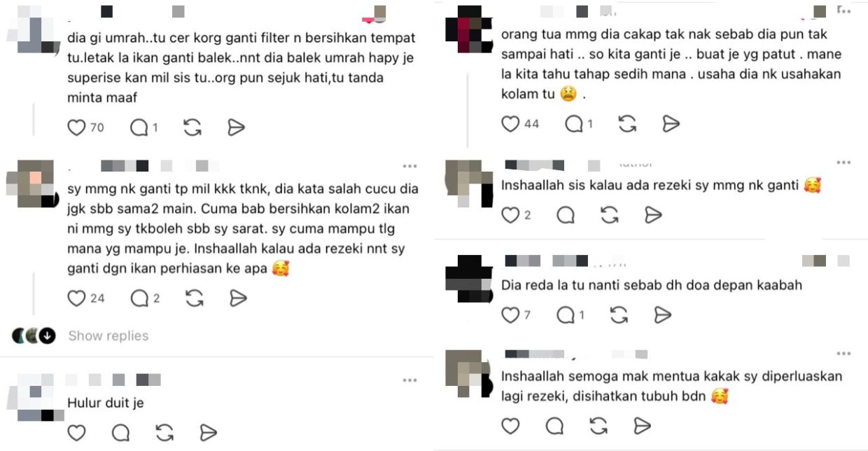This screenshot has width=868, height=451.
Task: Click the reply avatars beside Show replies
Action: click(33, 336)
